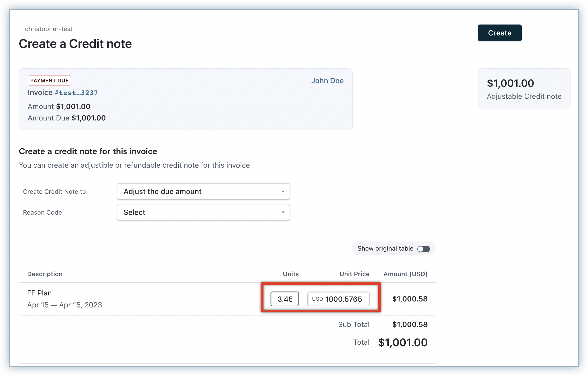Click the Apr 15 date range text
Image resolution: width=588 pixels, height=376 pixels.
(x=64, y=305)
